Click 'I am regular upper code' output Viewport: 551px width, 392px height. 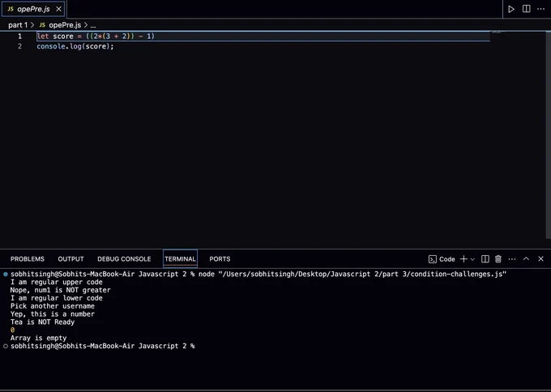(x=57, y=282)
